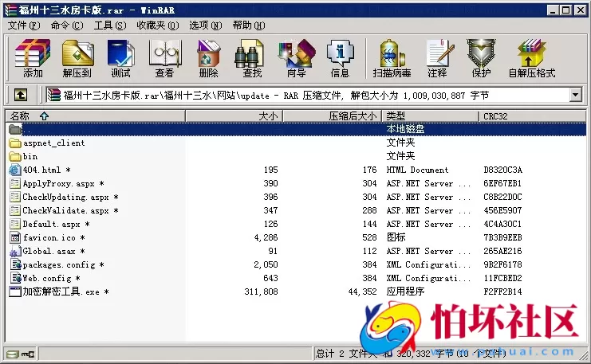Sort by Packed size (压缩后大小) header
The height and width of the screenshot is (364, 591).
tap(332, 116)
